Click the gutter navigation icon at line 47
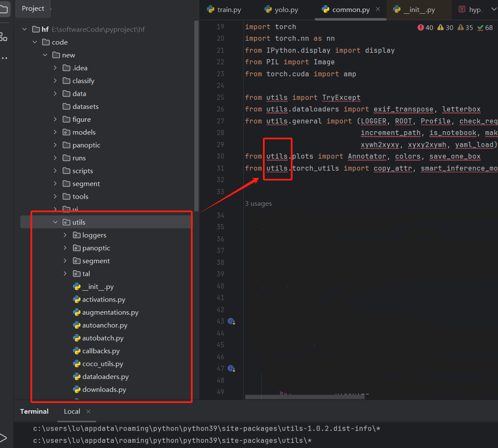The height and width of the screenshot is (448, 498). (x=231, y=368)
